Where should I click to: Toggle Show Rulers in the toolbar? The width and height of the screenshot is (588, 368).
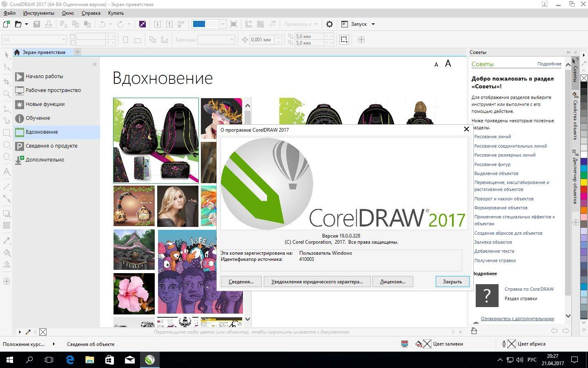(x=248, y=24)
